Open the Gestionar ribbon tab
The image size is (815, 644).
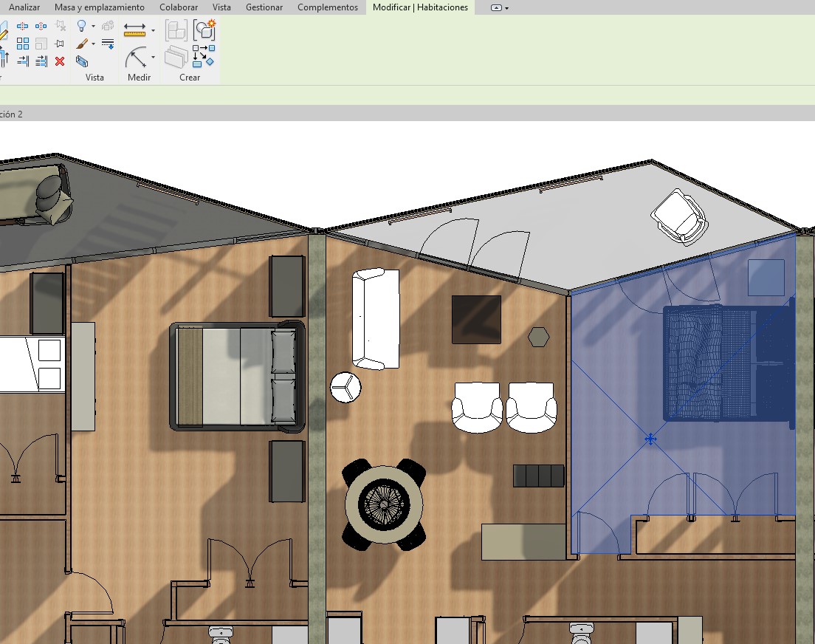(x=264, y=7)
